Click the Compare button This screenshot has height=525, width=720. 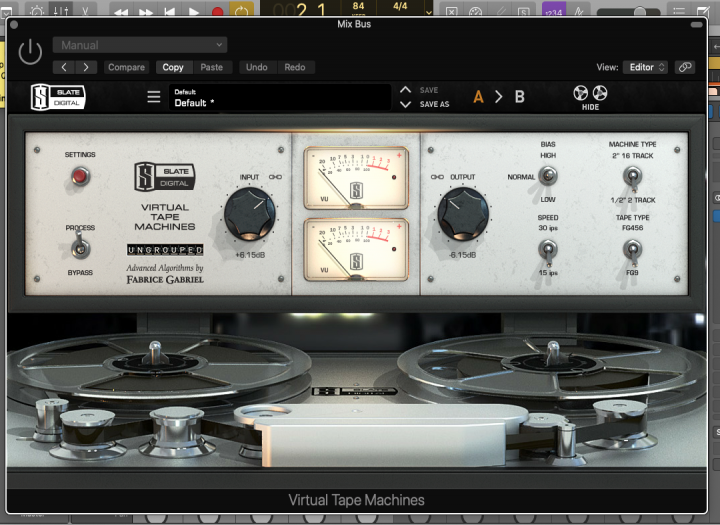point(126,67)
